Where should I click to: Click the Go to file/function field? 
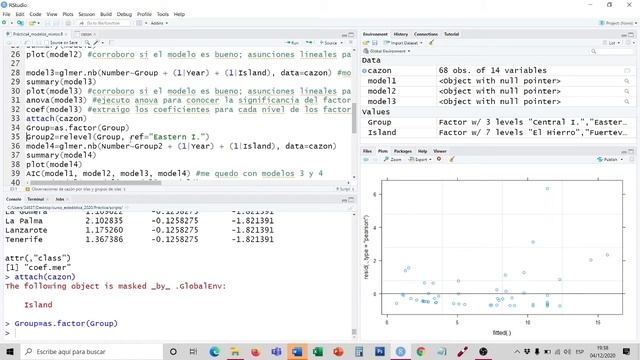coord(104,23)
